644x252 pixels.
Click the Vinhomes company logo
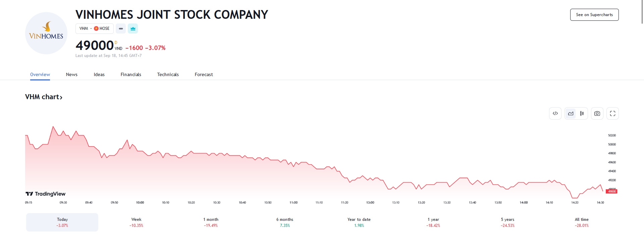coord(46,33)
